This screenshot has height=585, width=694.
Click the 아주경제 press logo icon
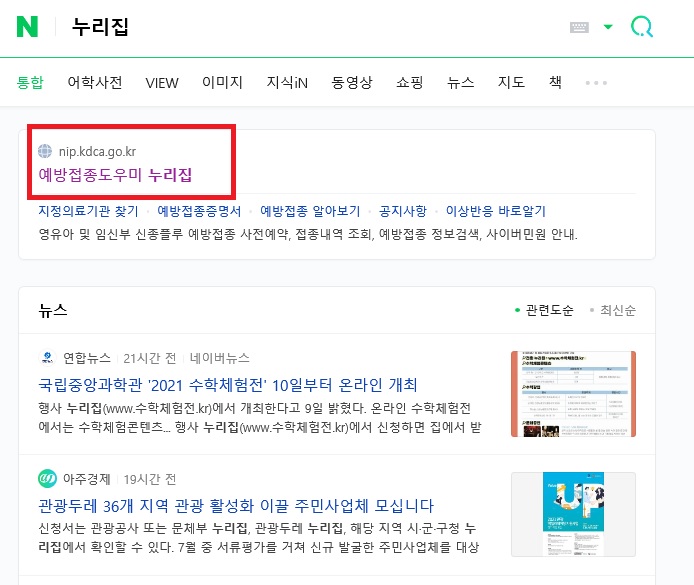pos(47,479)
